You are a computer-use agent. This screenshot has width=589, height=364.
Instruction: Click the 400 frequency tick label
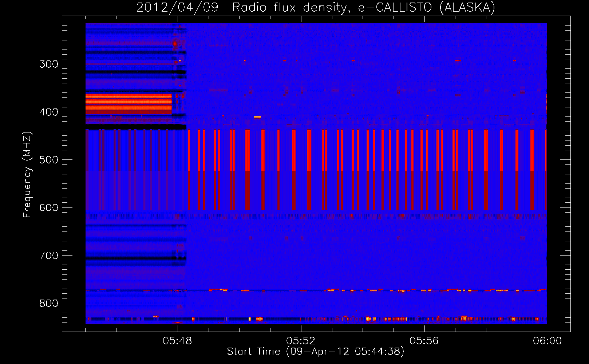pyautogui.click(x=49, y=112)
